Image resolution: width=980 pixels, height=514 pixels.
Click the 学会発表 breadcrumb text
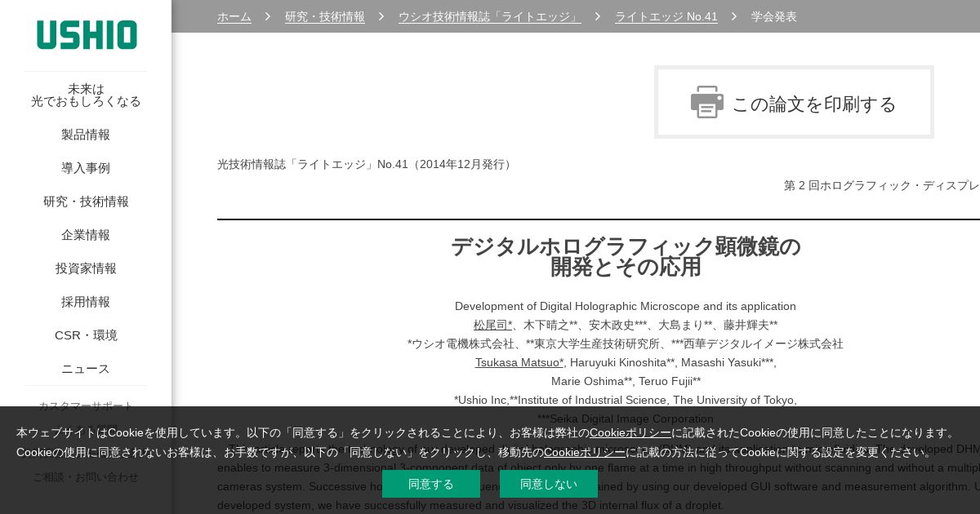click(774, 16)
